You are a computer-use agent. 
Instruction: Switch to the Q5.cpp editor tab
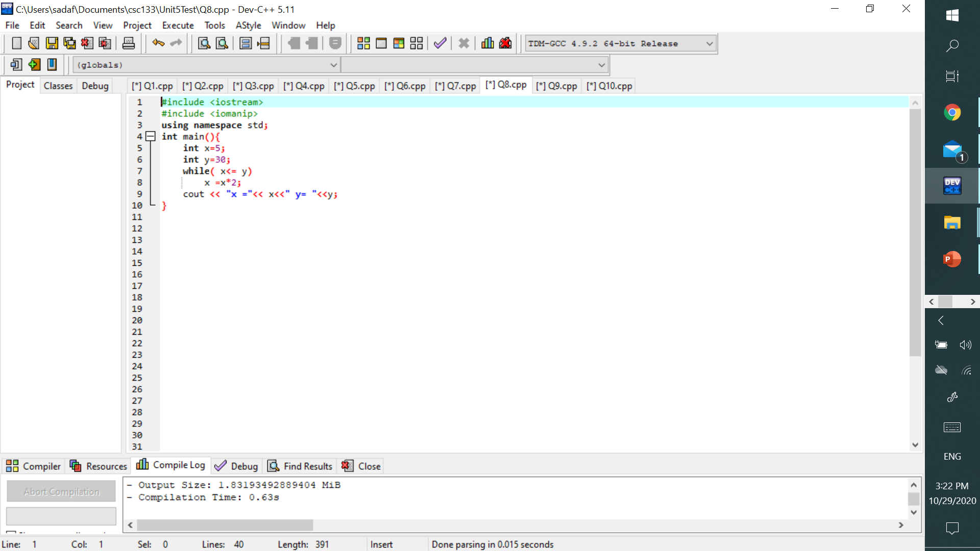355,86
